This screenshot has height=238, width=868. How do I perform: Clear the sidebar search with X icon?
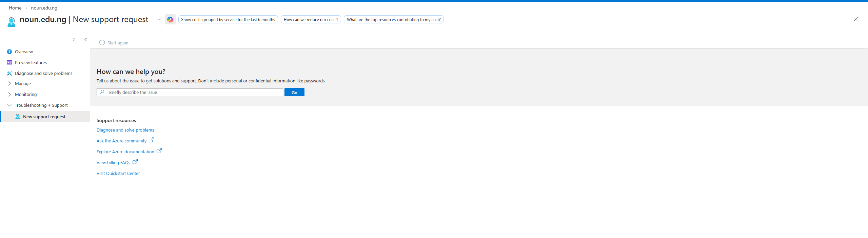[x=74, y=39]
